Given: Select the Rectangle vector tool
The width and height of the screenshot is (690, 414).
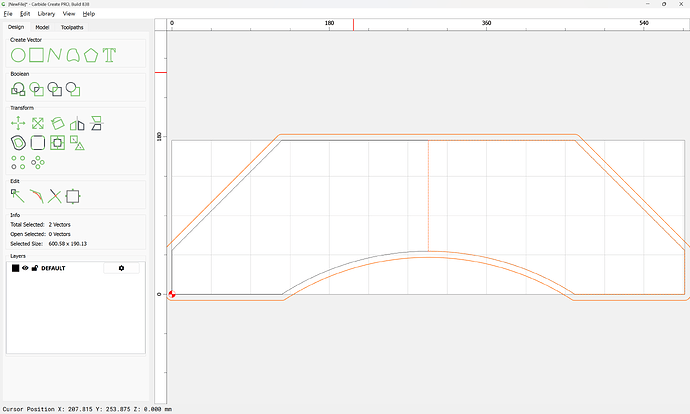Looking at the screenshot, I should tap(36, 56).
